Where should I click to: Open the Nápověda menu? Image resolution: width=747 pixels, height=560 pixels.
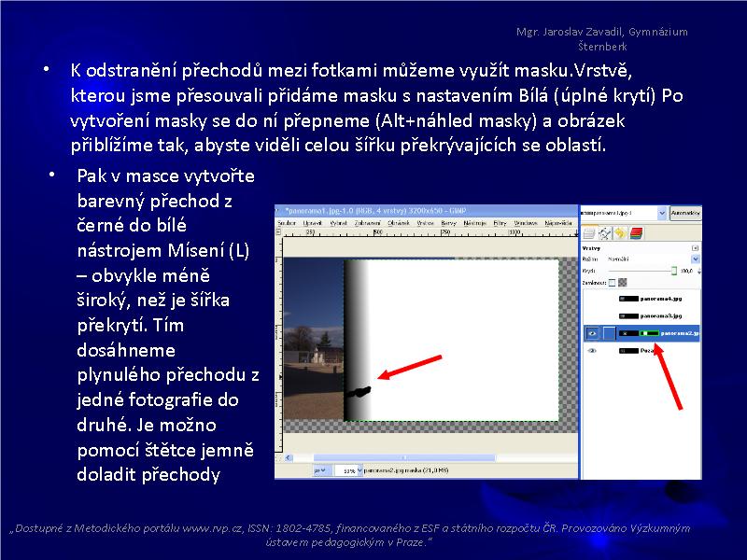[557, 223]
